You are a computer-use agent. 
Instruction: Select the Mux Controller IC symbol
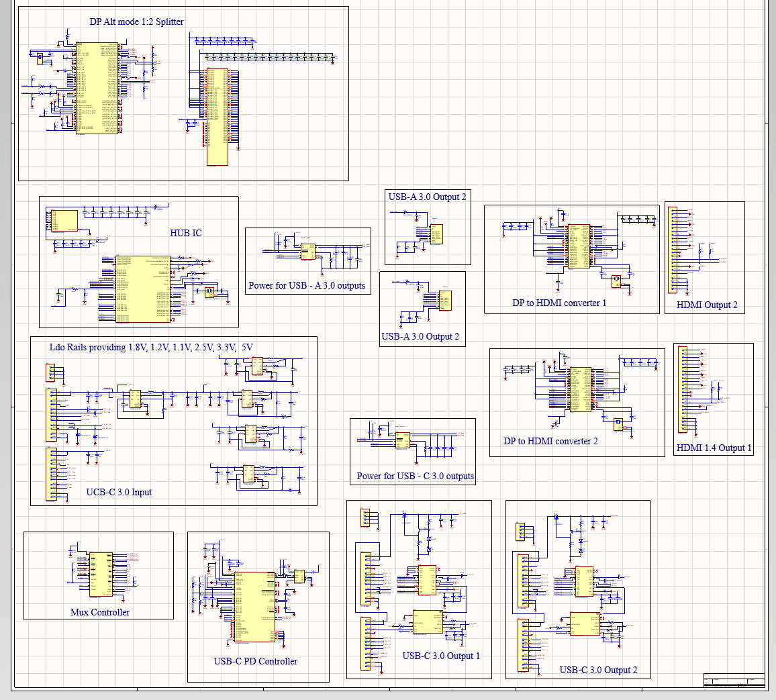coord(99,574)
